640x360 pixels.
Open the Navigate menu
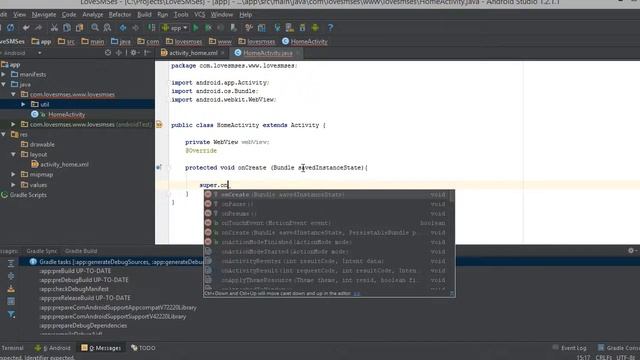pos(44,15)
